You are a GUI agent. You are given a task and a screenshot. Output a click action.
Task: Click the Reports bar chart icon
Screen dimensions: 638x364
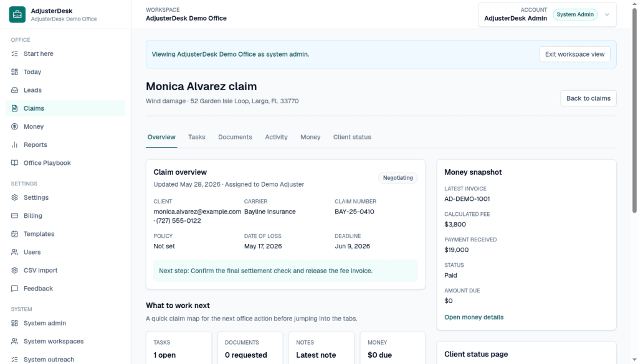pyautogui.click(x=15, y=144)
